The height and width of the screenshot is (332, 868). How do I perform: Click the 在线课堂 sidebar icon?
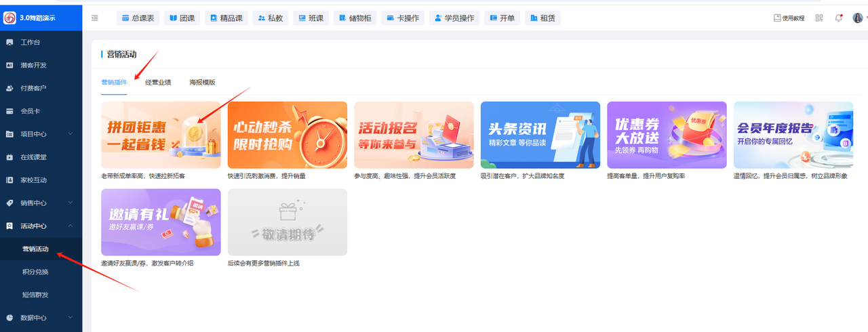[x=9, y=157]
